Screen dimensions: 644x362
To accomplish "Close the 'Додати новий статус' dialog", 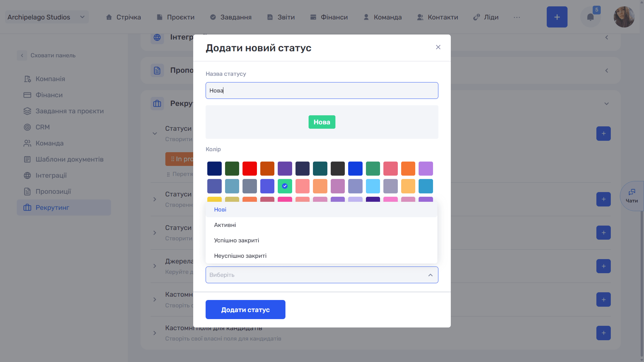I will [x=438, y=47].
